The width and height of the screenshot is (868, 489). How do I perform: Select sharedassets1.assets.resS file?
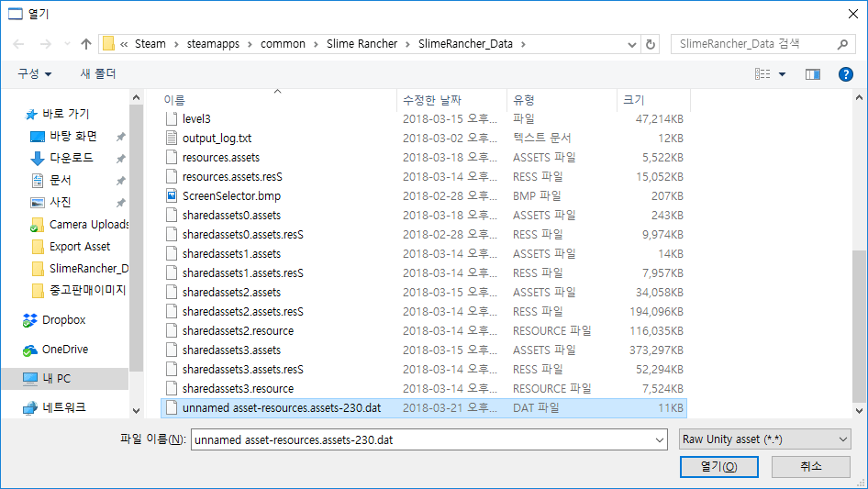(424, 273)
